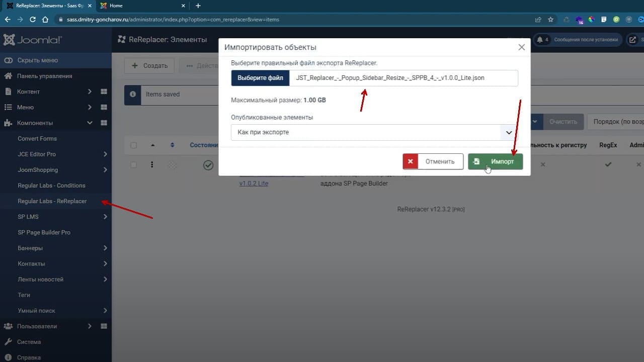The width and height of the screenshot is (644, 362).
Task: Open Меню dashboard grid icon
Action: 104,107
